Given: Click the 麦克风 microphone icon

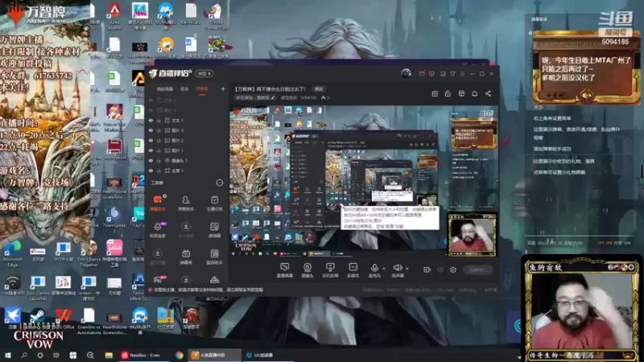Looking at the screenshot, I should pyautogui.click(x=374, y=268).
